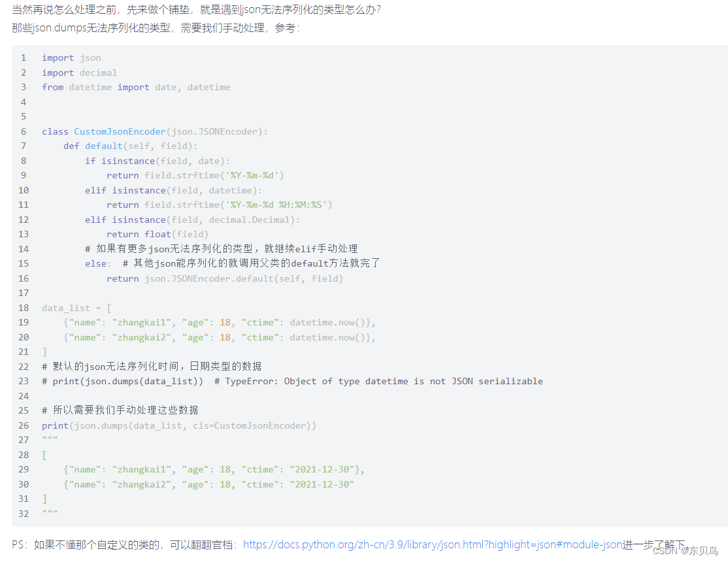Screen dimensions: 728x562
Task: Click the intro paragraph about json serialization
Action: [196, 10]
